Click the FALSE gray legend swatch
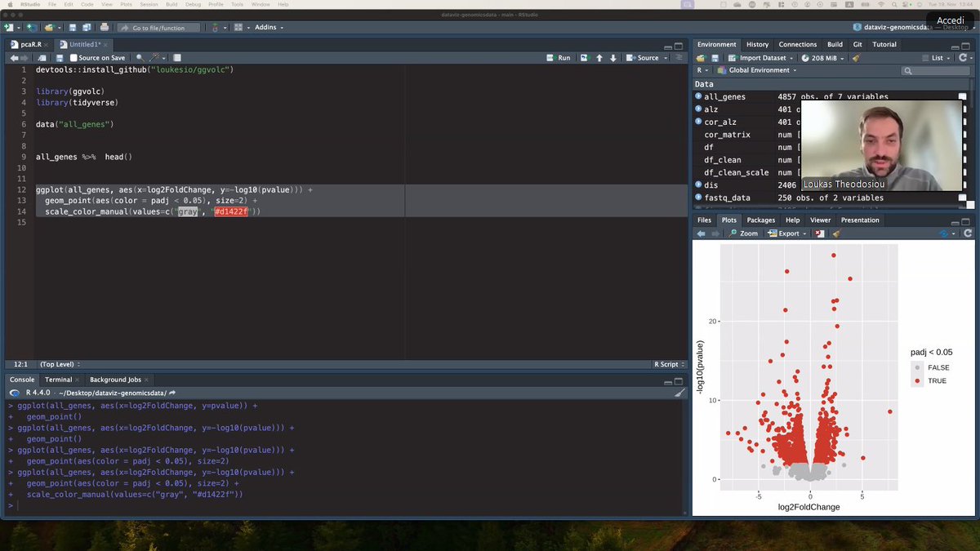 click(x=917, y=367)
